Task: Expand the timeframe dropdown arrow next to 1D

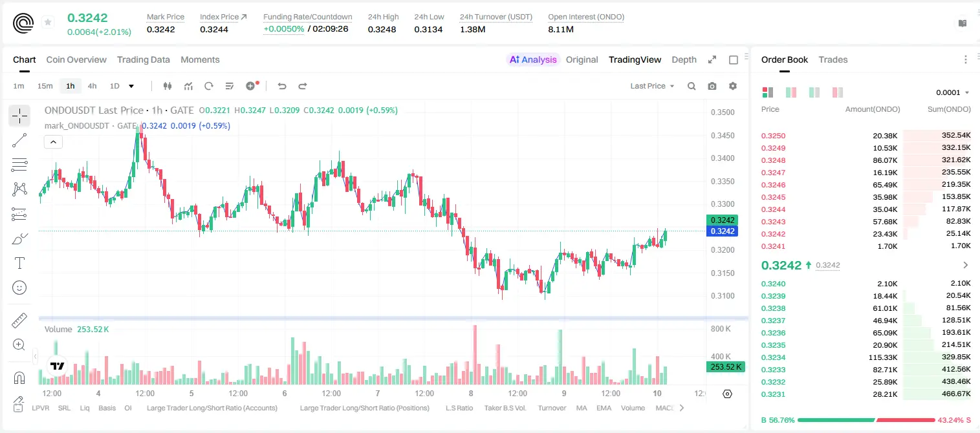Action: 131,86
